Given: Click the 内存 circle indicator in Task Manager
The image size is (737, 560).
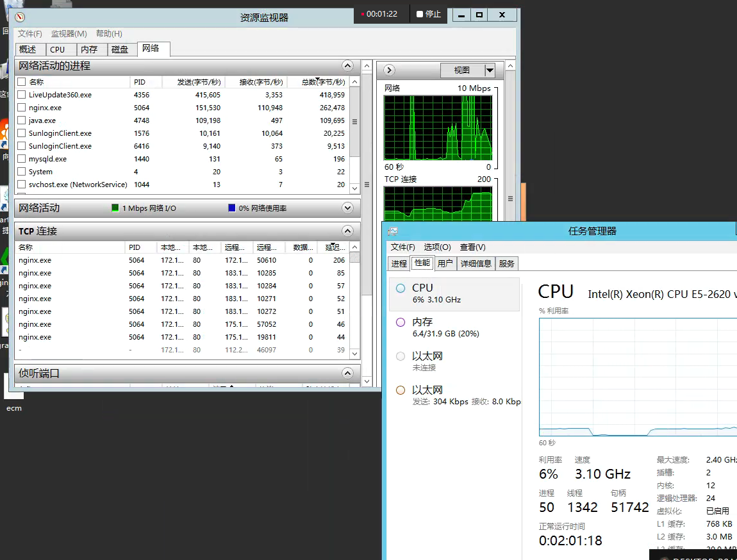Looking at the screenshot, I should click(x=401, y=322).
